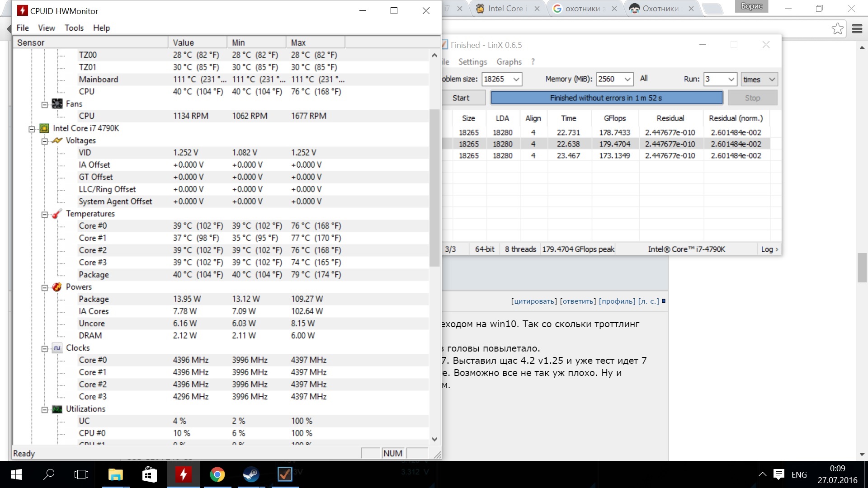Screen dimensions: 868x488
Task: Click the Fans category icon
Action: pos(57,104)
